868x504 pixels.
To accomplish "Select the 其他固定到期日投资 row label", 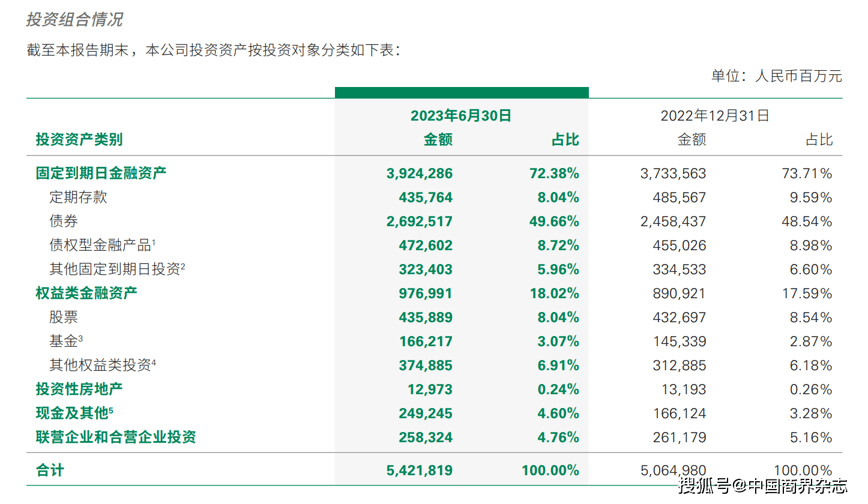I will pyautogui.click(x=116, y=269).
